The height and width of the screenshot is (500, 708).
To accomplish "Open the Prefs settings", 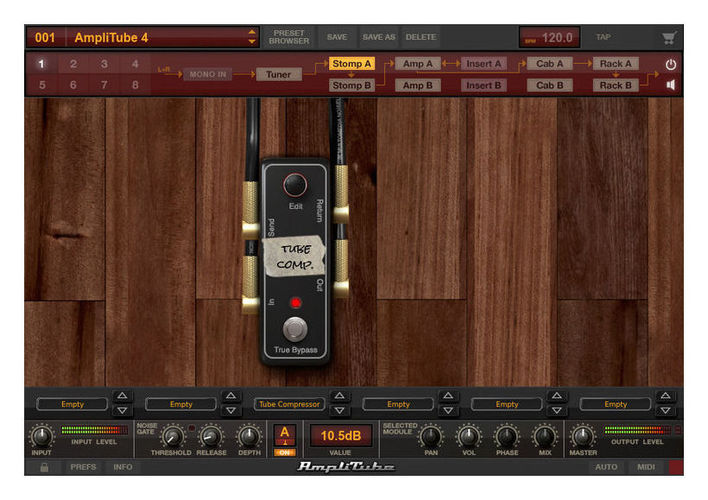I will click(83, 467).
